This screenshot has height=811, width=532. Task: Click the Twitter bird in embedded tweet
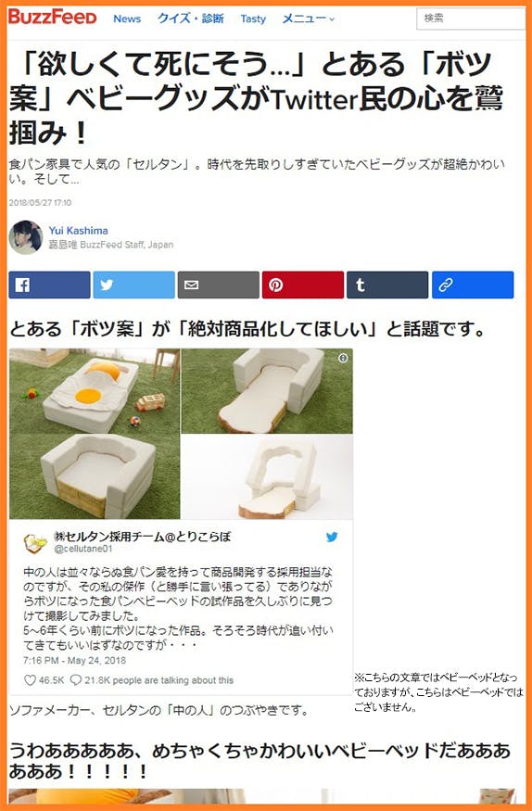(x=332, y=537)
